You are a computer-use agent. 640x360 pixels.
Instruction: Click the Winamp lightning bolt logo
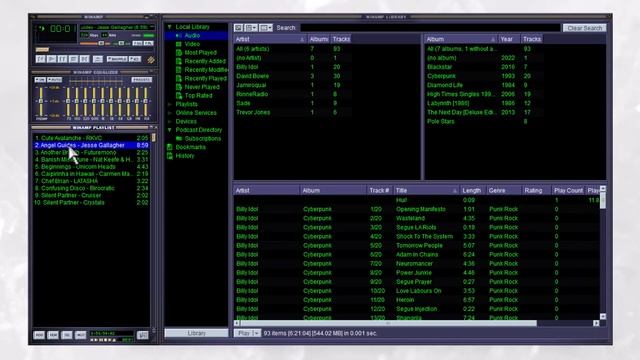click(x=151, y=60)
